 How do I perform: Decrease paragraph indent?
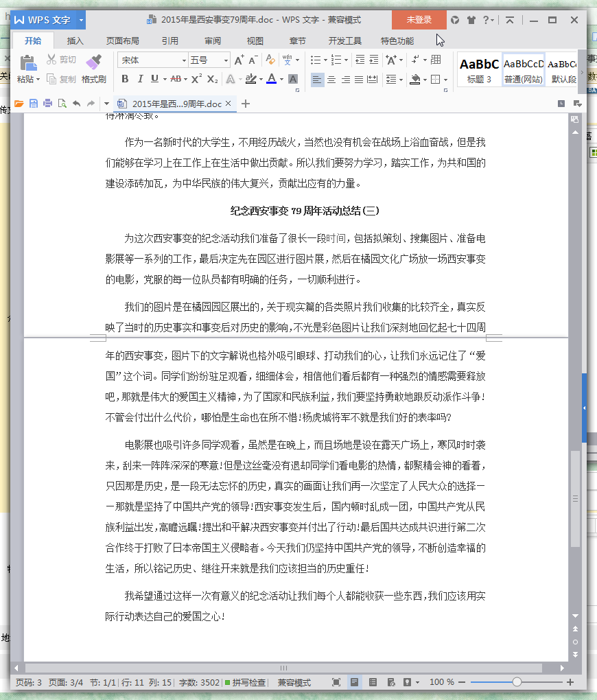tap(360, 60)
